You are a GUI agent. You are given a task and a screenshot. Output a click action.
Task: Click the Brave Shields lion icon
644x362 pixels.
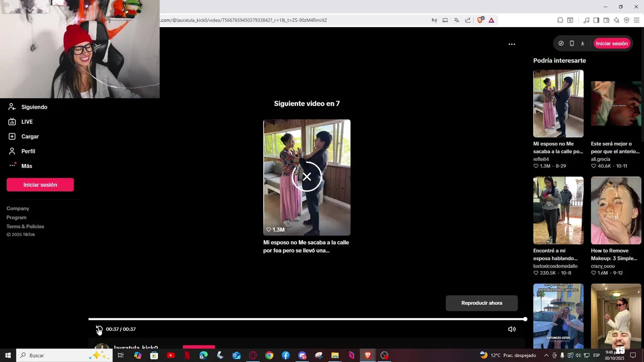(x=480, y=20)
